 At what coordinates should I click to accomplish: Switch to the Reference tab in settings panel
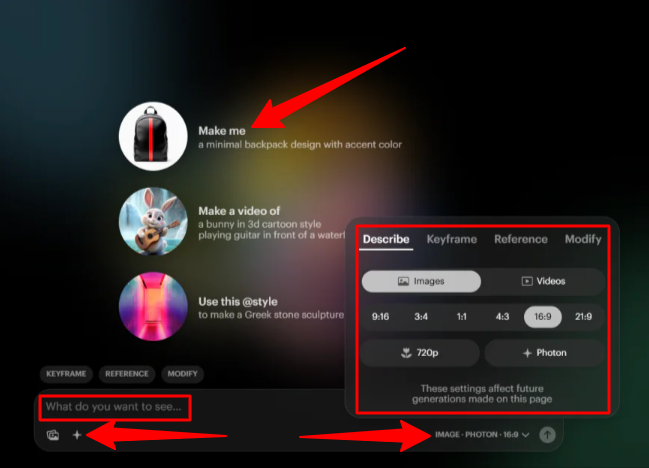[x=520, y=239]
